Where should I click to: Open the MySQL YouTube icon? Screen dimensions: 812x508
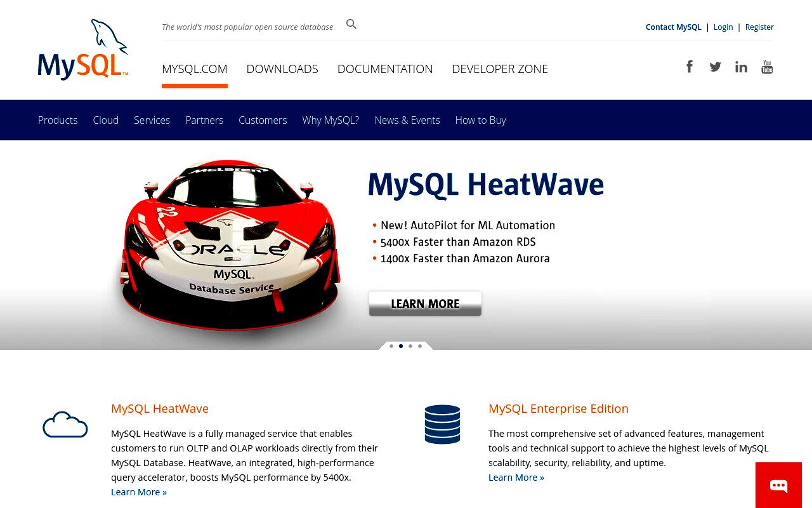[x=767, y=67]
